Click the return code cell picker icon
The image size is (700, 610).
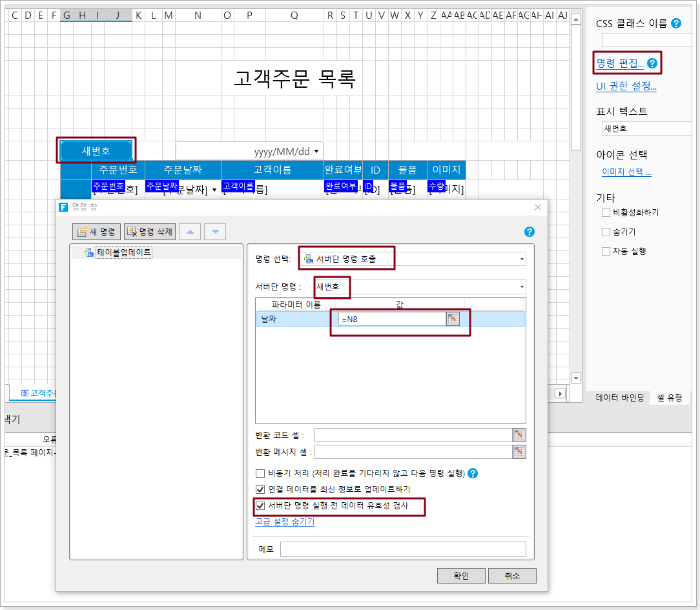519,435
